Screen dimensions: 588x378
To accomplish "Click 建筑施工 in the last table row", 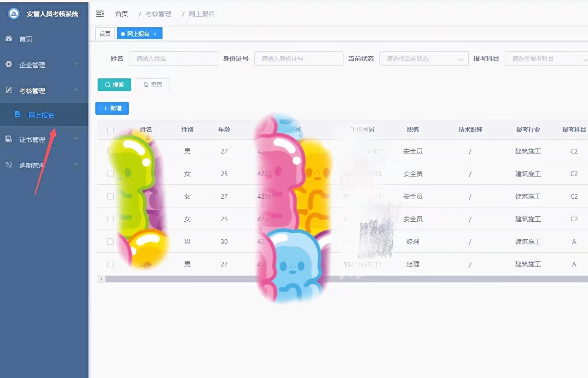I will [x=528, y=264].
